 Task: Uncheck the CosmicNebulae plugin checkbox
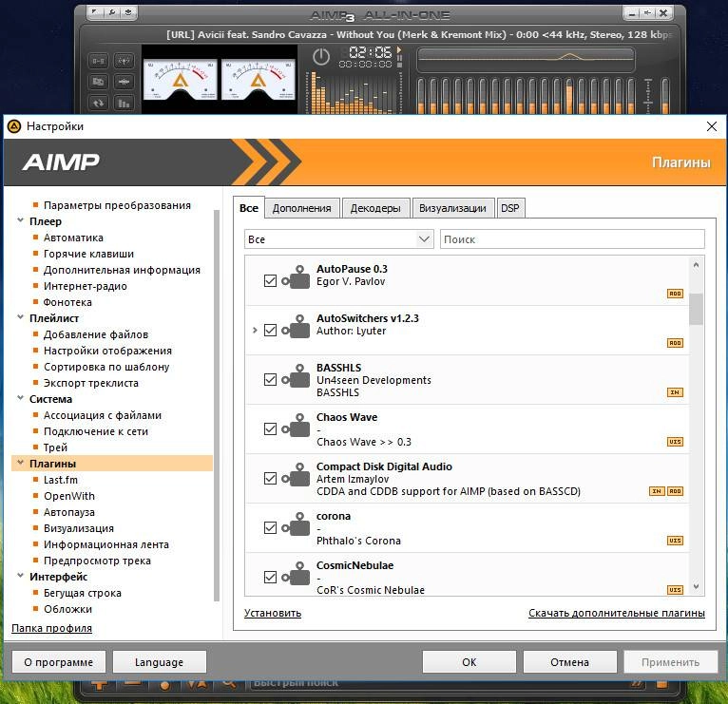click(x=270, y=578)
